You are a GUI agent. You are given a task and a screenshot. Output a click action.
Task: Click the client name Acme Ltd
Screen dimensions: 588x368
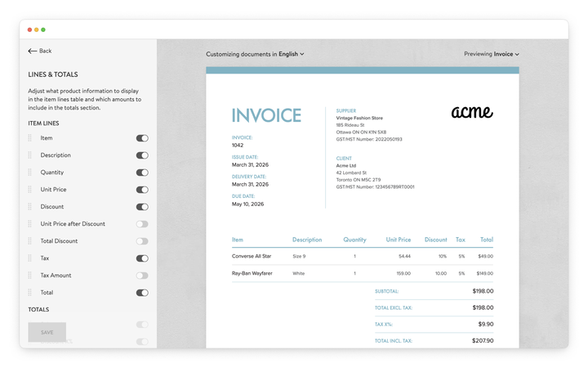tap(345, 165)
